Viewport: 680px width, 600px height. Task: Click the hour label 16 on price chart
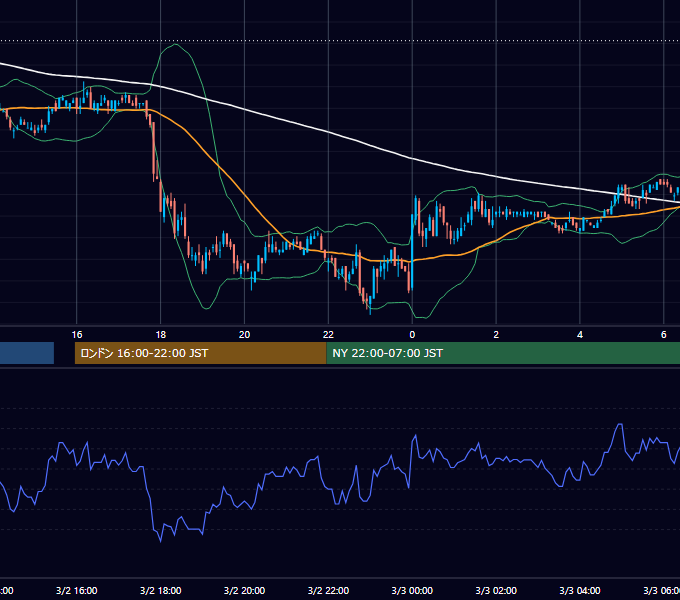click(77, 334)
